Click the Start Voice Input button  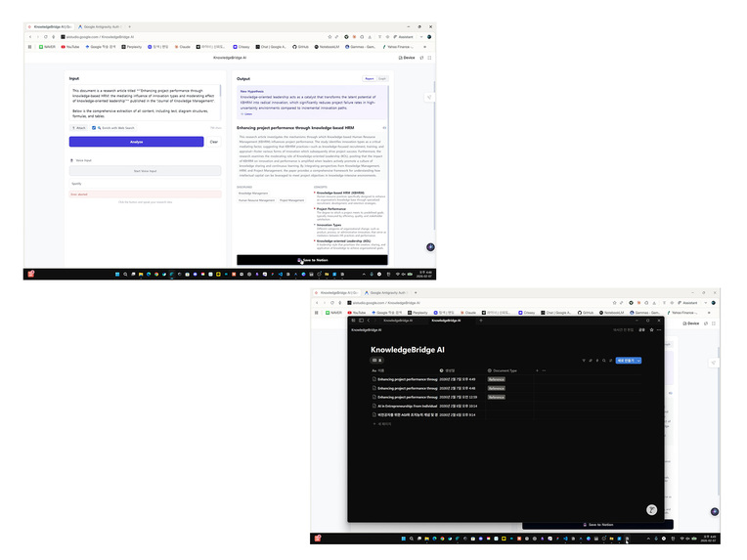[146, 171]
